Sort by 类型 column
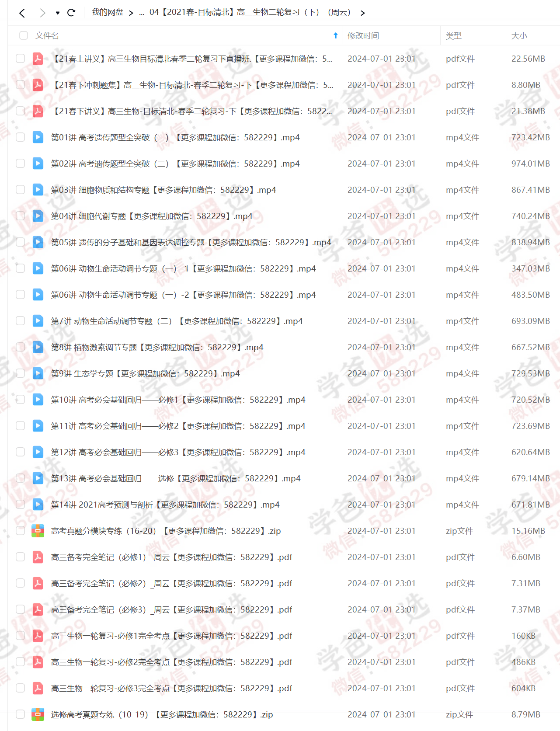 pos(454,35)
